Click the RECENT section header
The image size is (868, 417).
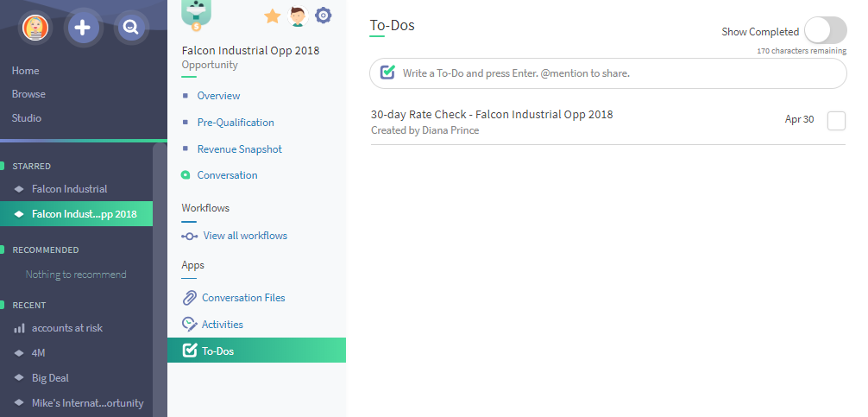click(x=29, y=305)
